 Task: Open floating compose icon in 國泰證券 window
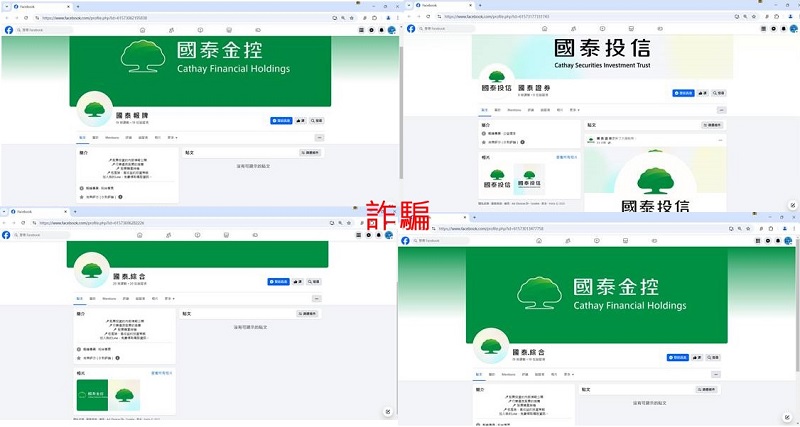tap(792, 205)
